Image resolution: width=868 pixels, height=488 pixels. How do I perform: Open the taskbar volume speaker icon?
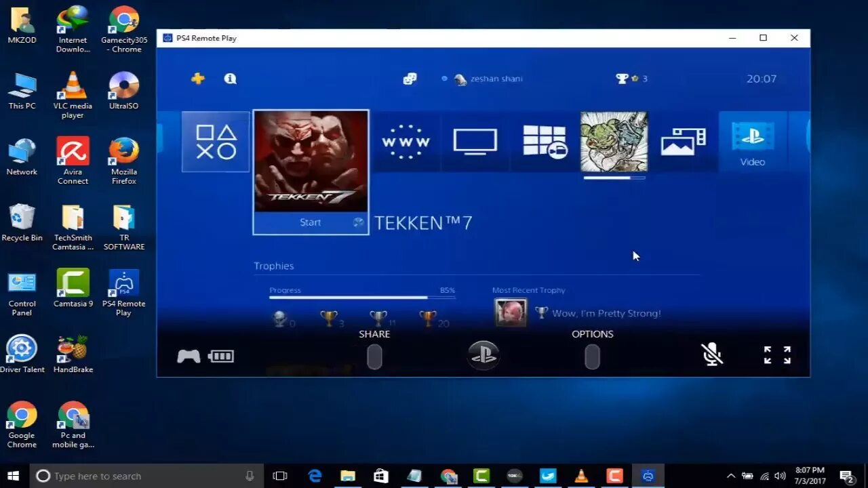[x=780, y=476]
